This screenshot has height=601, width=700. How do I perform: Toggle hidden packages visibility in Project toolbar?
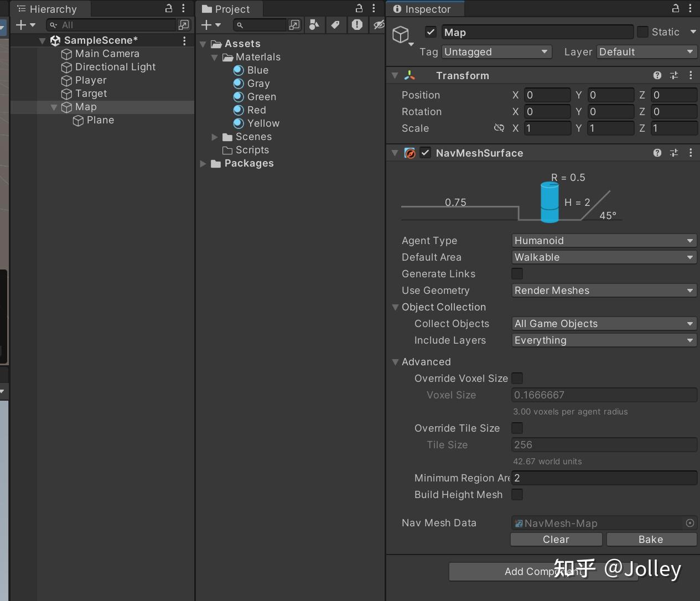pos(378,25)
